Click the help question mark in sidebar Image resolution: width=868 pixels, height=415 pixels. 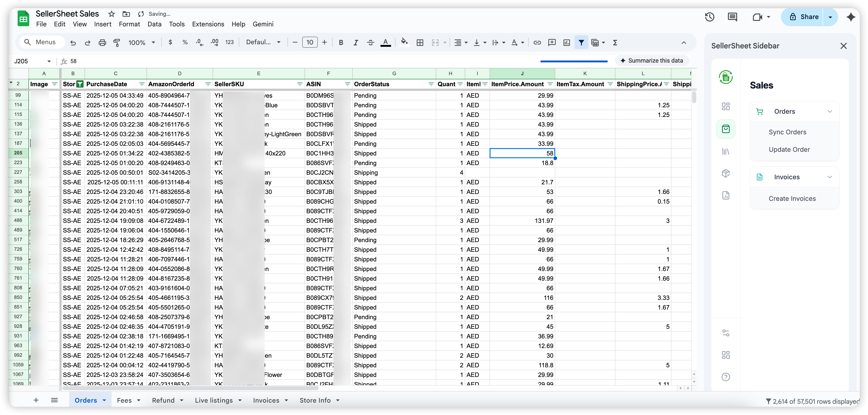725,377
